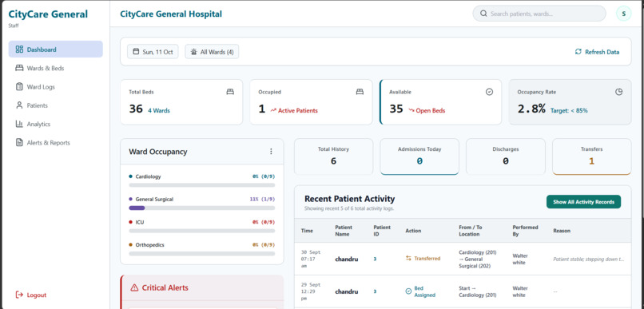Viewport: 644px width, 309px height.
Task: Open the Dashboard sidebar item
Action: coord(55,50)
